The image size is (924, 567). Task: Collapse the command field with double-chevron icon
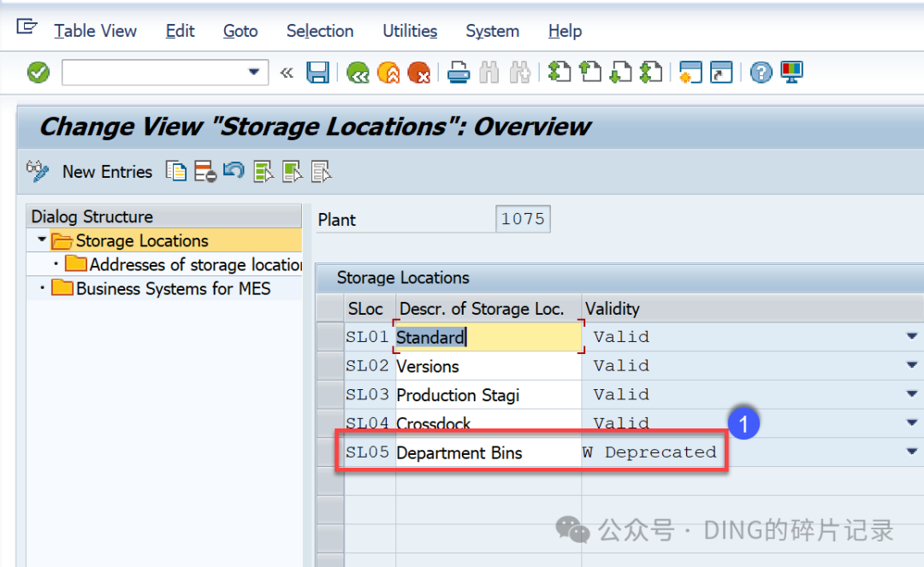coord(287,73)
